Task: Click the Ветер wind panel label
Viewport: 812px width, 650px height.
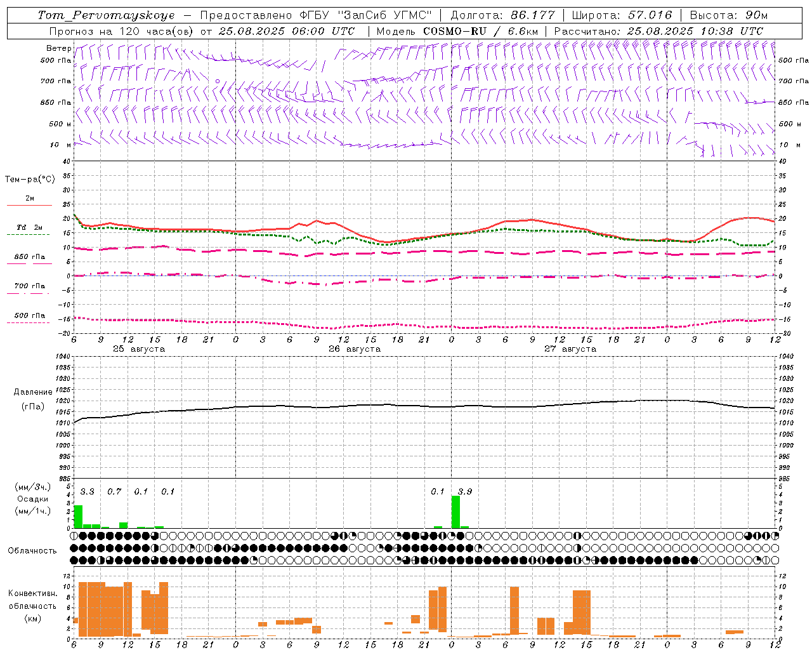Action: click(58, 48)
